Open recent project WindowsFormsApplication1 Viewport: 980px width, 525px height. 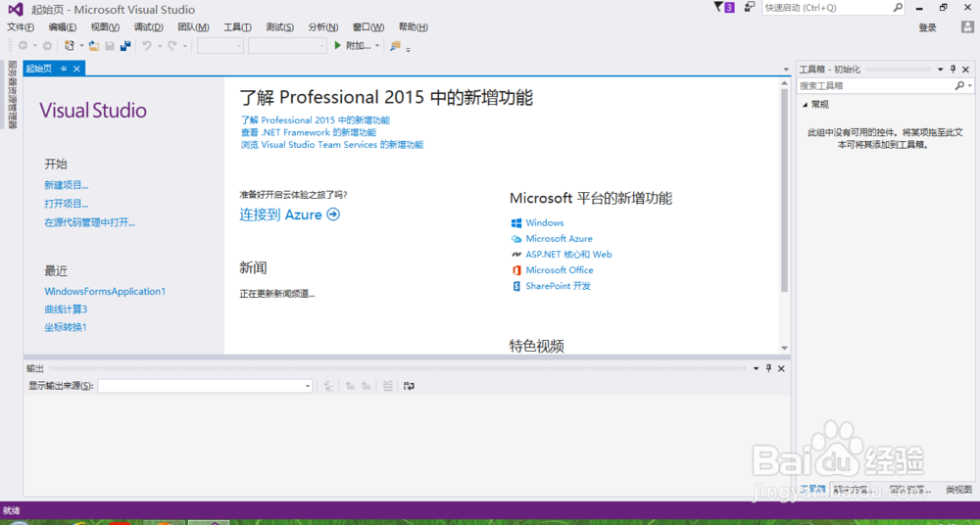(105, 291)
